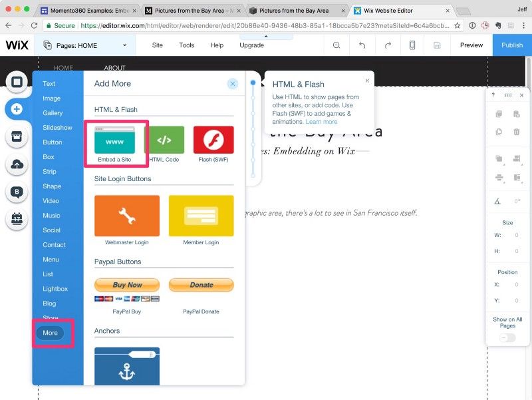Image resolution: width=532 pixels, height=400 pixels.
Task: Select Blog in the Add panel
Action: point(49,303)
